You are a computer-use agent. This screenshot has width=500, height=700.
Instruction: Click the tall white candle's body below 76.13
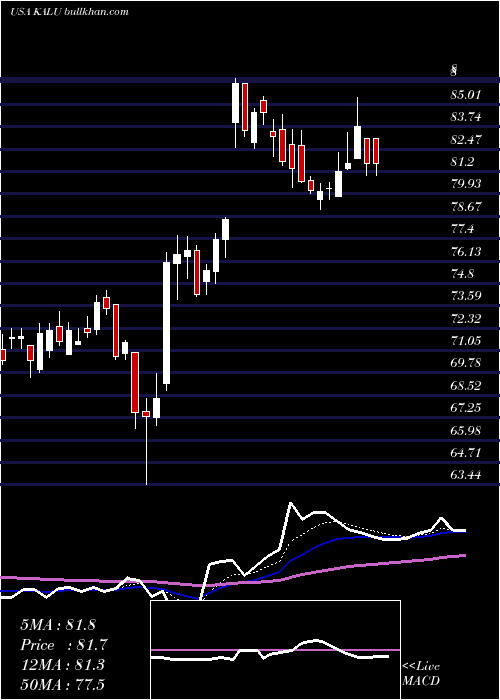click(167, 323)
